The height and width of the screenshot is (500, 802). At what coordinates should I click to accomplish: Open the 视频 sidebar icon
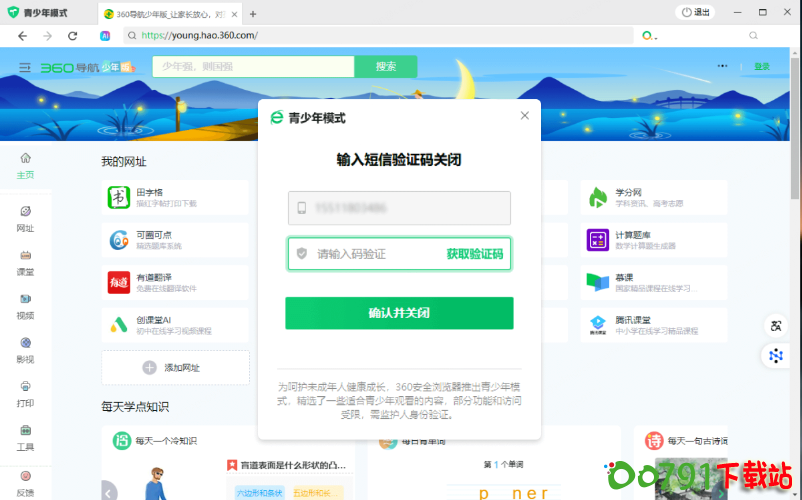pyautogui.click(x=25, y=306)
